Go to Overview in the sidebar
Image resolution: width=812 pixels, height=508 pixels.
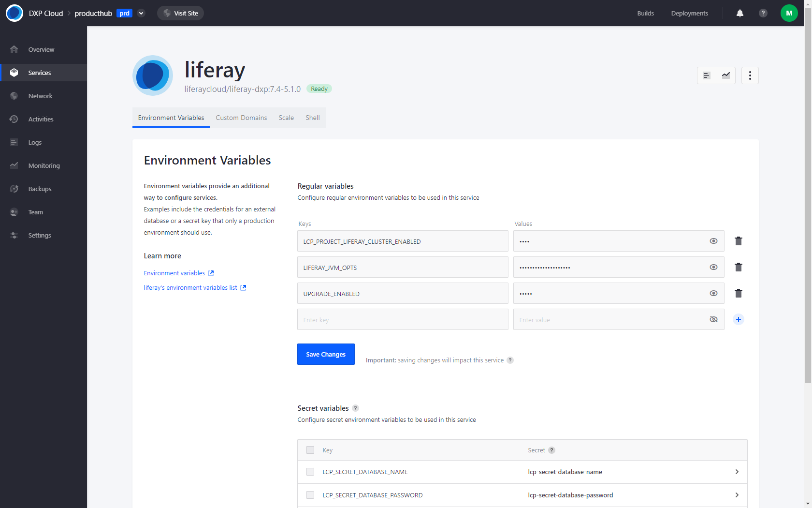coord(43,49)
